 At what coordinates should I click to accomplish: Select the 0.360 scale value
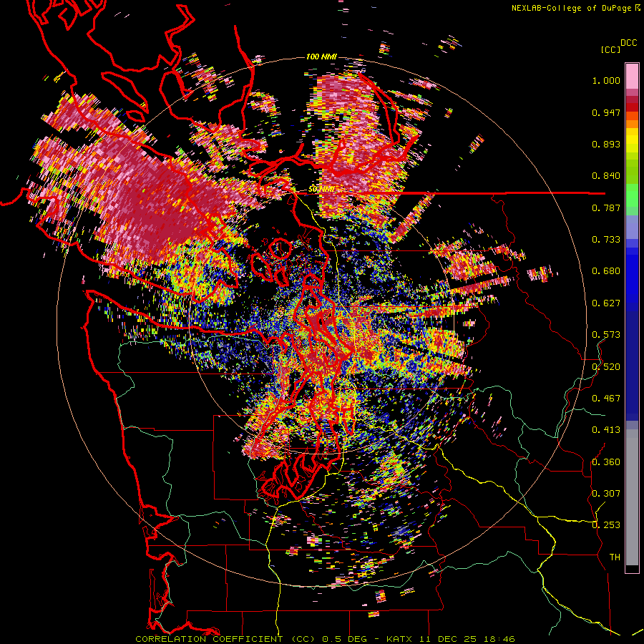[x=606, y=462]
